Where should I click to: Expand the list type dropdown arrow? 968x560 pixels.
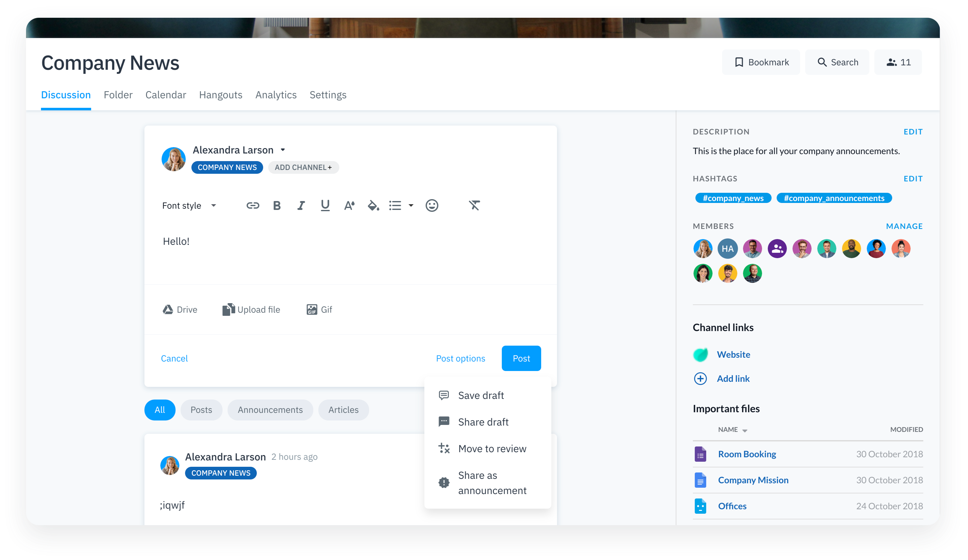pyautogui.click(x=411, y=206)
